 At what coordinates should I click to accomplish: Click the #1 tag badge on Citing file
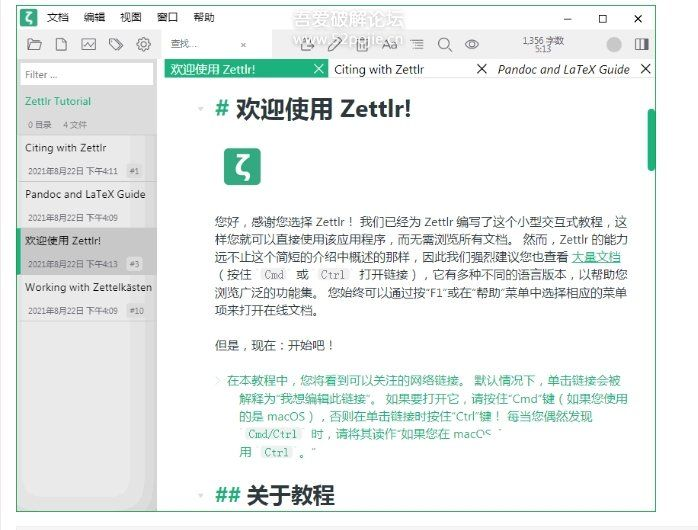pyautogui.click(x=134, y=171)
